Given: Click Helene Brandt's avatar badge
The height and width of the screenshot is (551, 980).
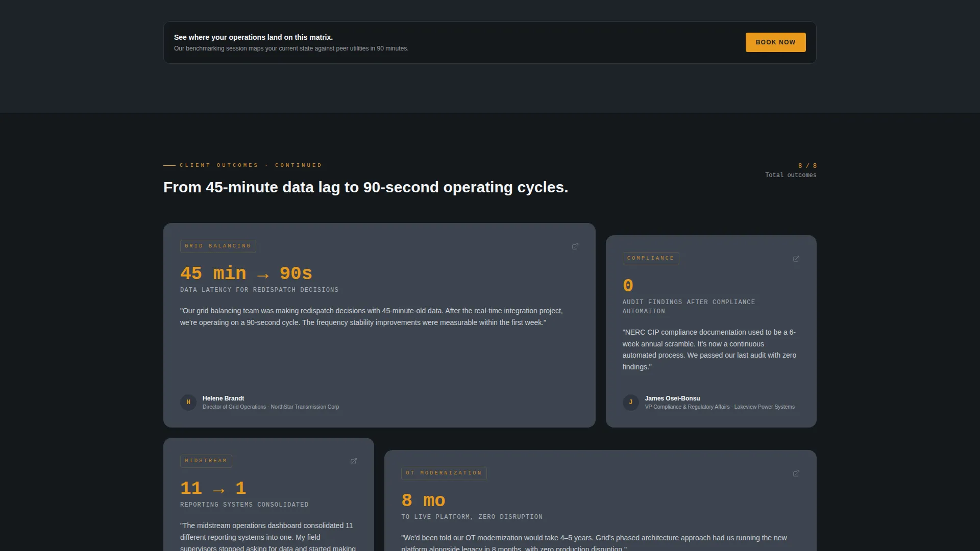Looking at the screenshot, I should click(x=188, y=402).
